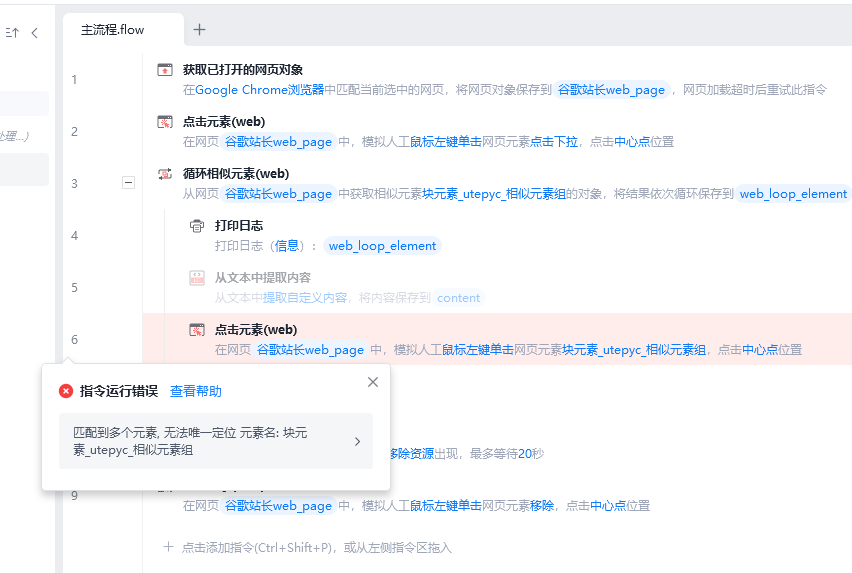Select line number 4 in the gutter
The image size is (852, 573).
click(74, 236)
